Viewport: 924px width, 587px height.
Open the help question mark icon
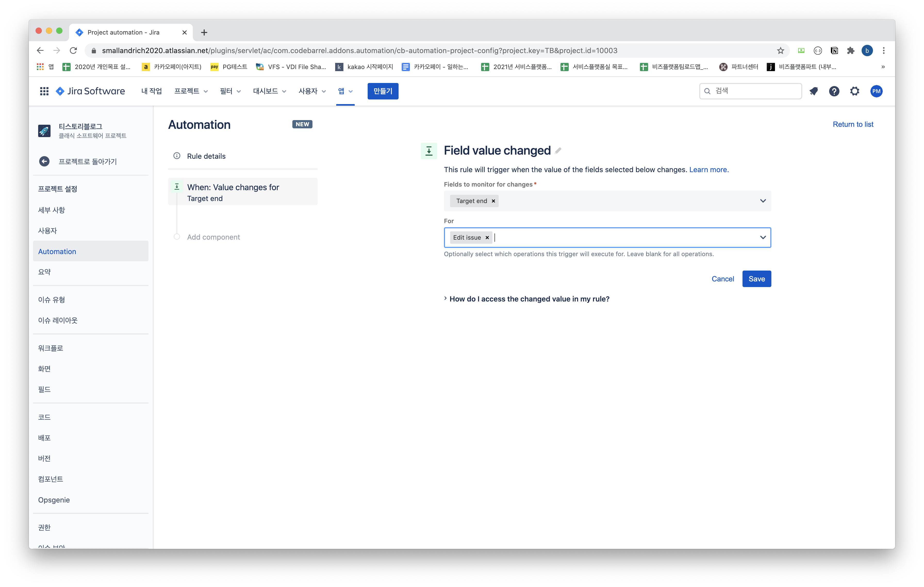coord(834,91)
